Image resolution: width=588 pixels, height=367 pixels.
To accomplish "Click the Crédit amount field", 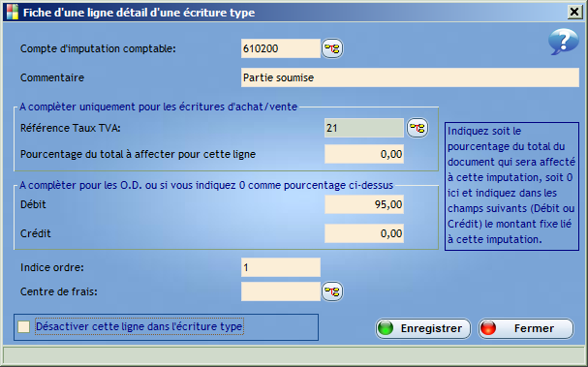I will tap(364, 233).
